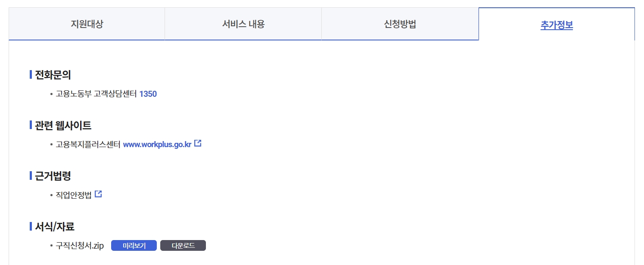This screenshot has width=644, height=265.
Task: Click the 1350 phone number link
Action: (x=149, y=94)
